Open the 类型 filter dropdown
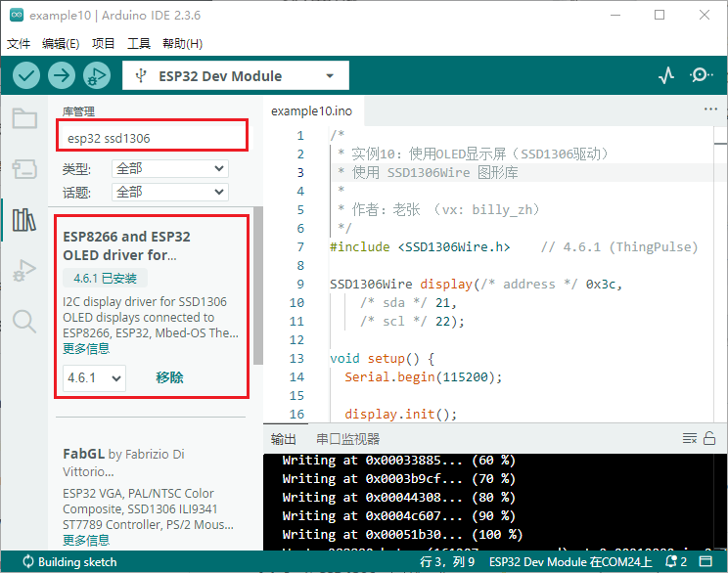 [170, 168]
